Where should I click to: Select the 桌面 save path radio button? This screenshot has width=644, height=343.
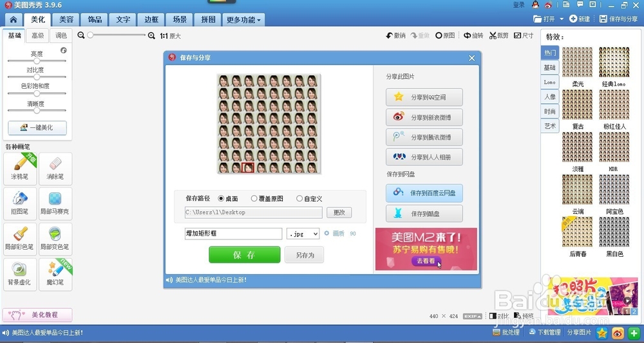pyautogui.click(x=221, y=199)
